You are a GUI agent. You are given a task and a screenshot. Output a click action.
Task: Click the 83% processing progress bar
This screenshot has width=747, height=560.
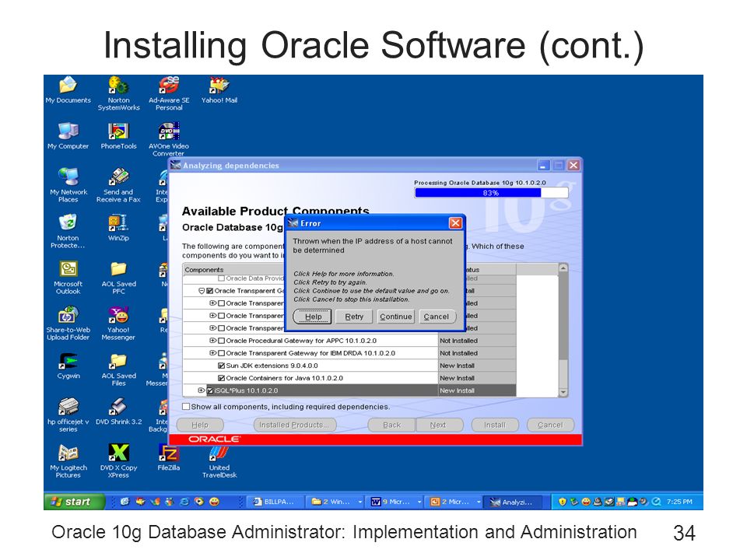(491, 193)
